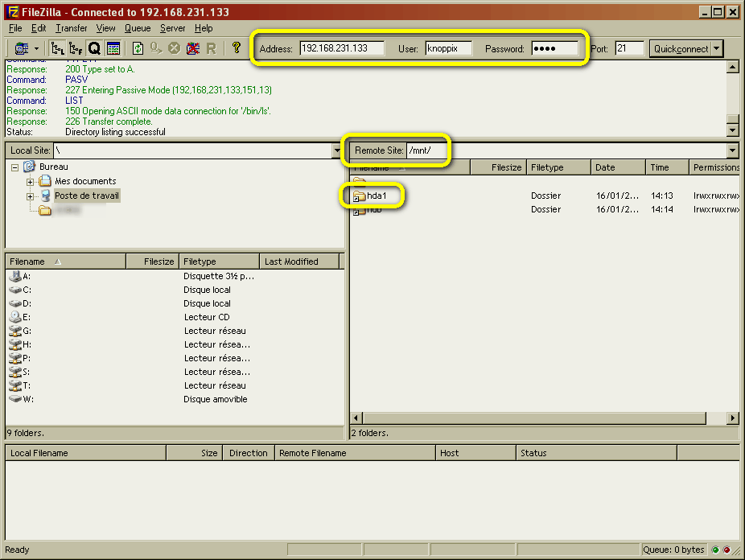Click the remote list right scroll arrow
Image resolution: width=745 pixels, height=560 pixels.
(733, 418)
